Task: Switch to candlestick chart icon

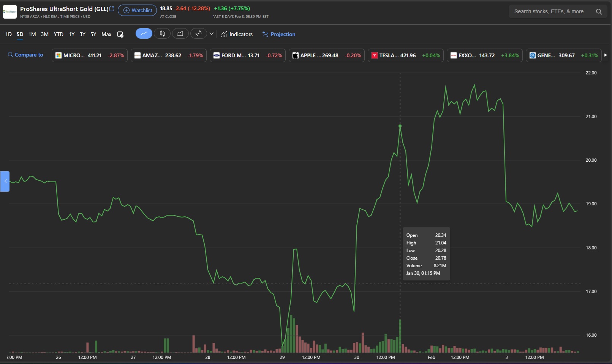Action: click(162, 34)
